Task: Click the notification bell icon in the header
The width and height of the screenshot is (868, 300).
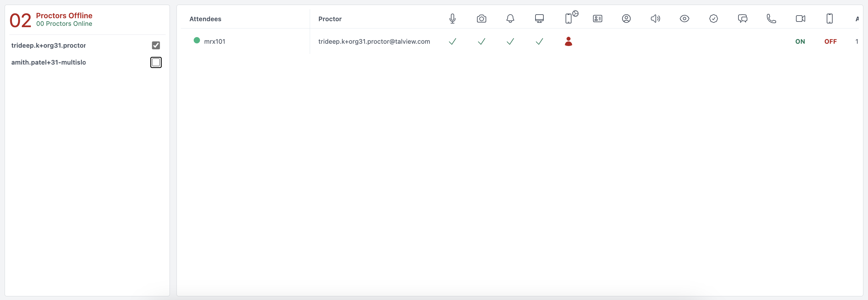Action: coord(510,19)
